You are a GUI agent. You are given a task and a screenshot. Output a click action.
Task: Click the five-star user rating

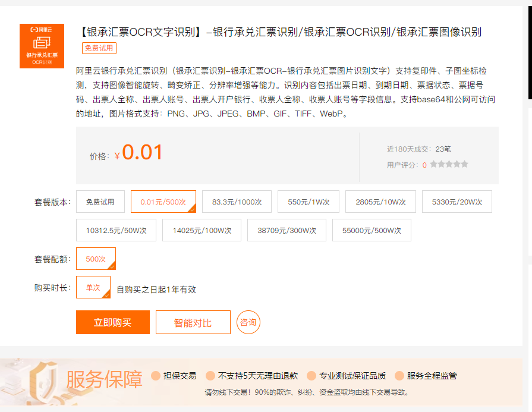tap(449, 164)
